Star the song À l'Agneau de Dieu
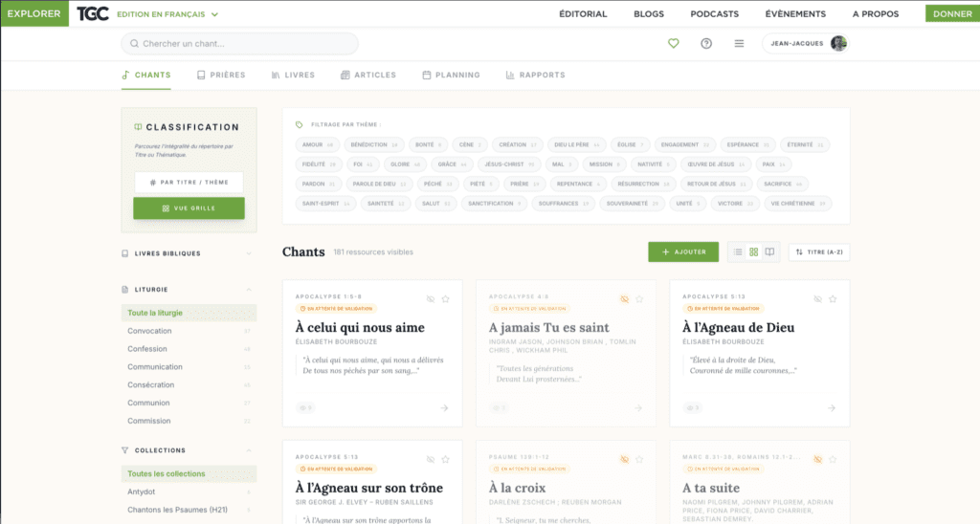980x524 pixels. pyautogui.click(x=833, y=299)
